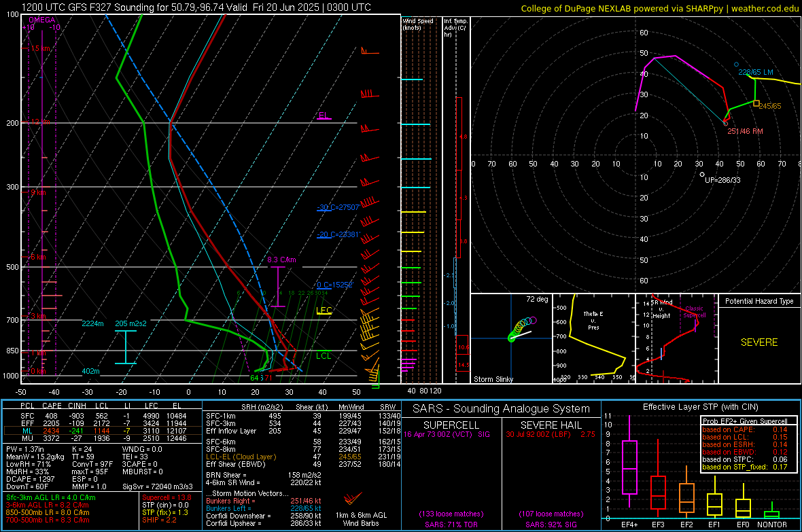Screen dimensions: 802x532
Task: Click the 1km & 6km AGL wind barbs icon
Action: (x=353, y=498)
